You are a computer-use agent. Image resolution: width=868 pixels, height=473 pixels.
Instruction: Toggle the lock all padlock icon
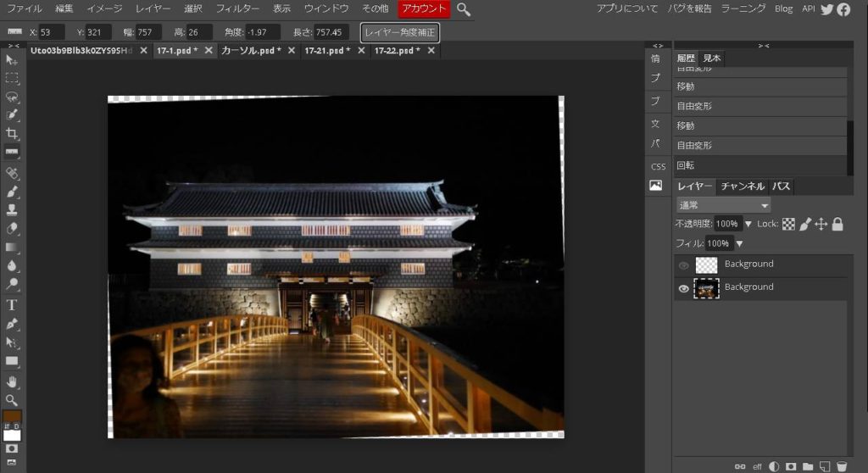coord(837,224)
